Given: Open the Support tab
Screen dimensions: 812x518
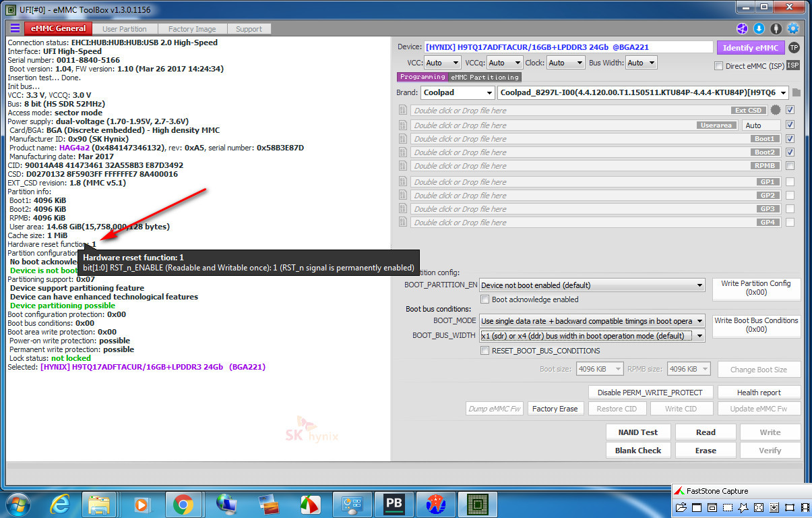Looking at the screenshot, I should [x=249, y=29].
